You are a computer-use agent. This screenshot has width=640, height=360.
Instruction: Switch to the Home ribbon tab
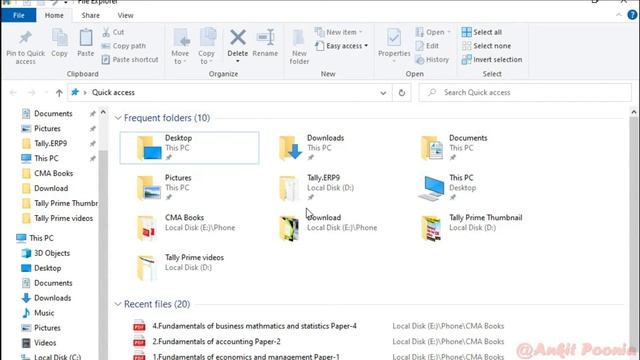pos(54,15)
